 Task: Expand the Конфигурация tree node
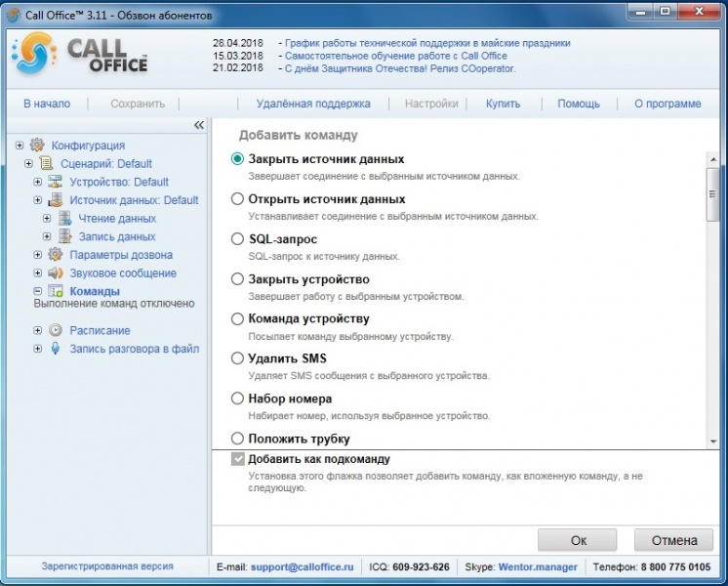tap(20, 146)
